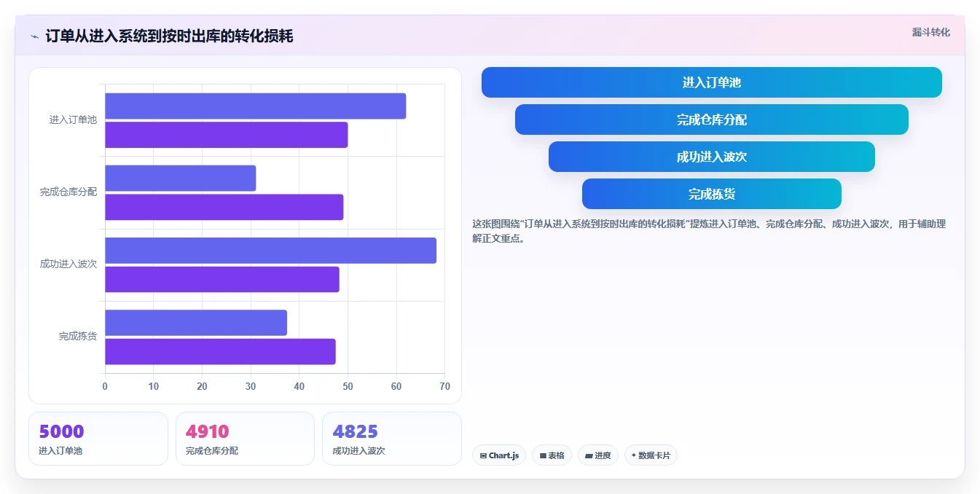Click the 5000 进入订单池 data card

pos(98,439)
